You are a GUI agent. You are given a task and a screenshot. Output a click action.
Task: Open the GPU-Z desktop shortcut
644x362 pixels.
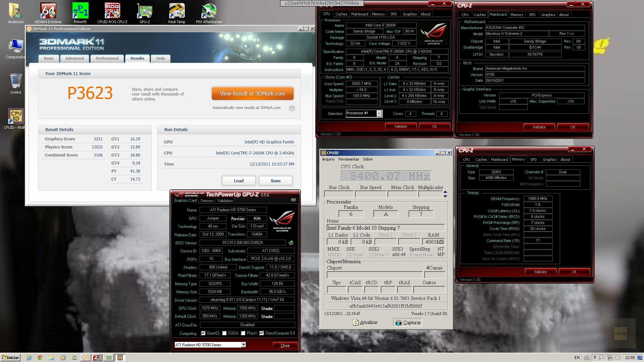(x=145, y=13)
